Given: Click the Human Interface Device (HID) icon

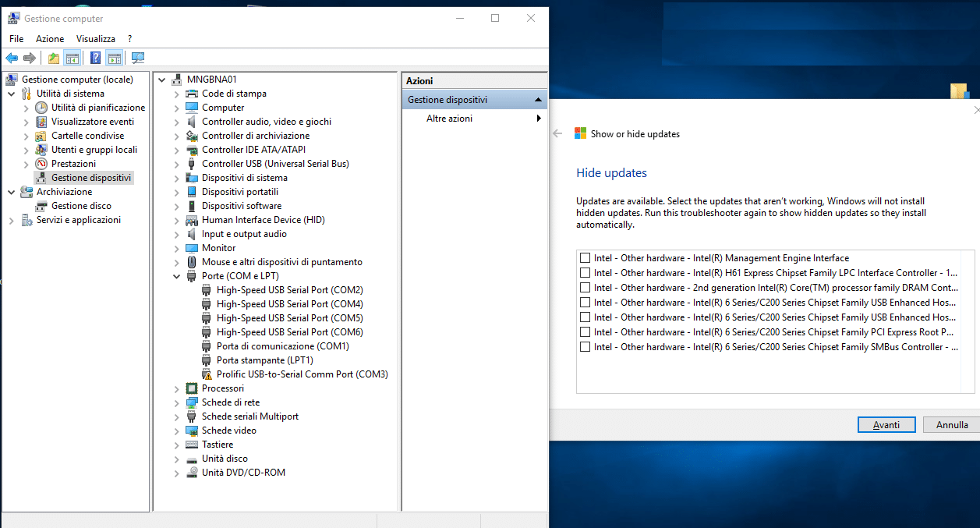Looking at the screenshot, I should tap(192, 220).
